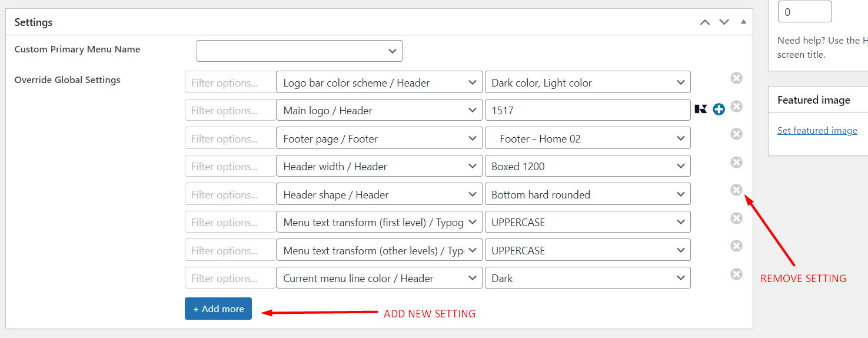This screenshot has width=868, height=338.
Task: Remove Current menu line color row
Action: (x=736, y=274)
